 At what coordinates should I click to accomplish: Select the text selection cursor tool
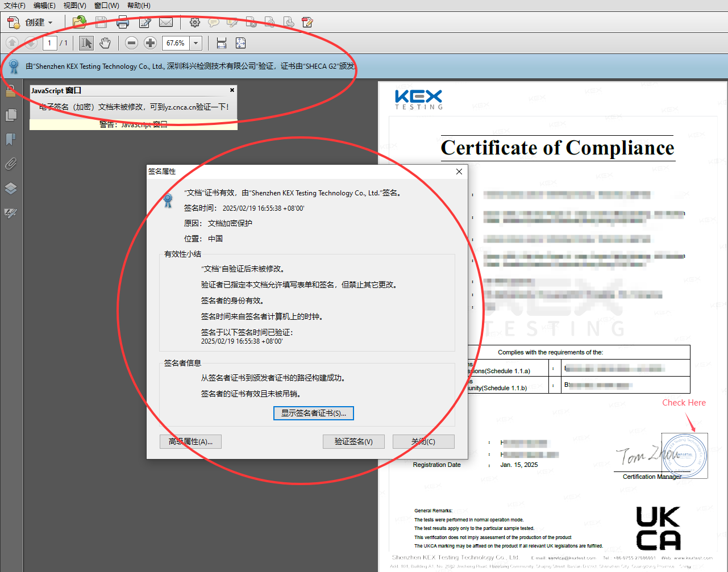point(86,43)
